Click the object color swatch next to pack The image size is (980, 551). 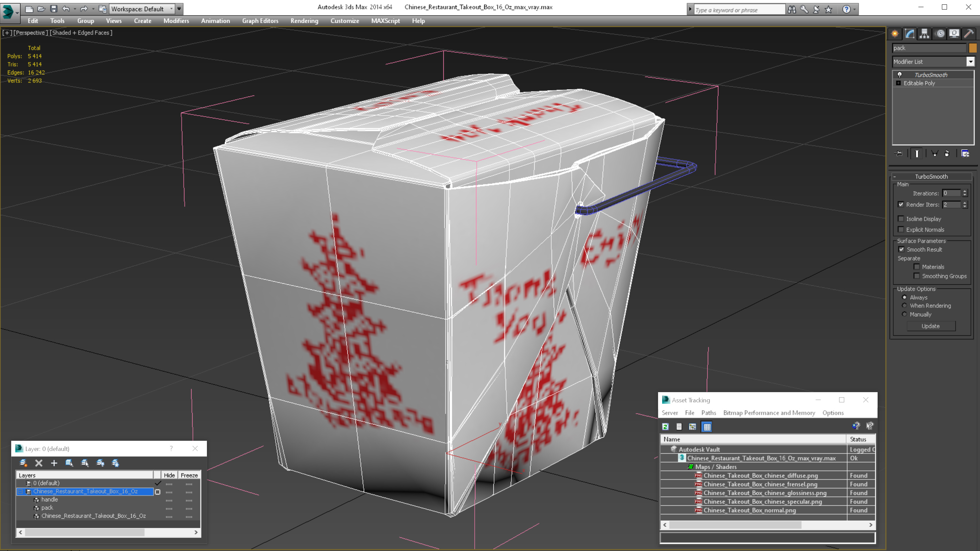(x=973, y=48)
